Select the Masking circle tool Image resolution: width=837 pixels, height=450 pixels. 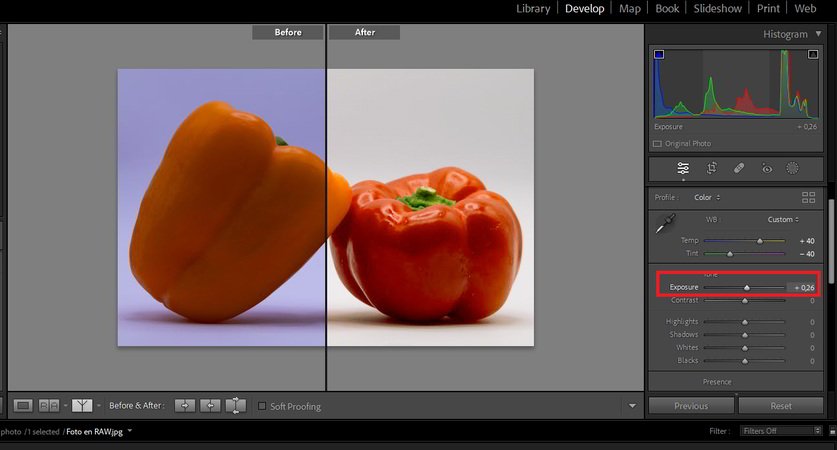point(793,168)
